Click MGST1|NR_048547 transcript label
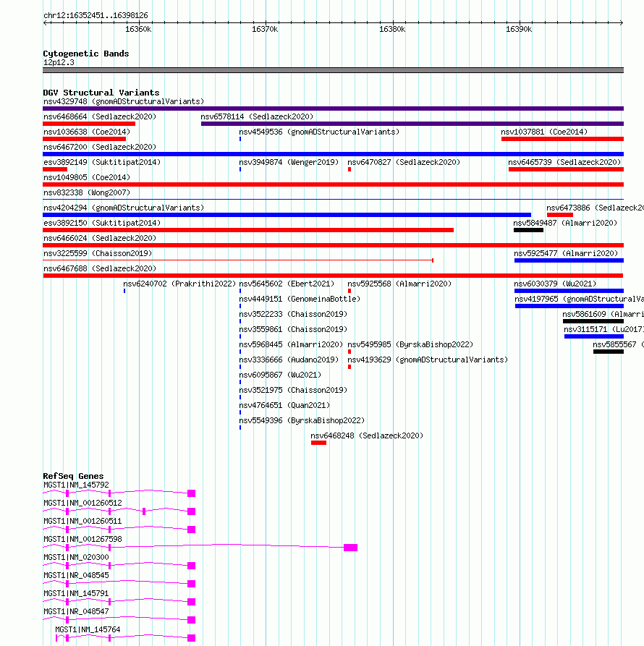The height and width of the screenshot is (646, 644). click(x=76, y=612)
